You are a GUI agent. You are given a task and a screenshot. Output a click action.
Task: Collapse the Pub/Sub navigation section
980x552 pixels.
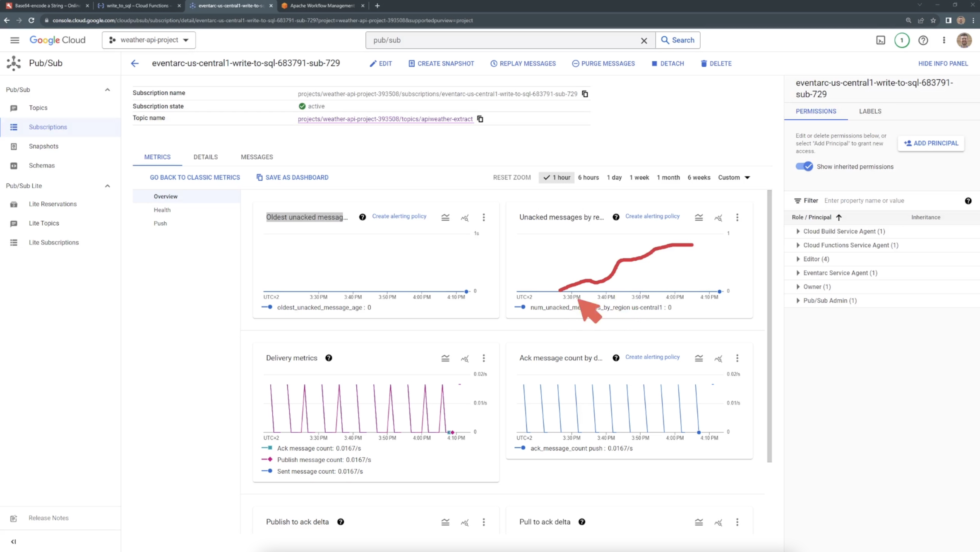coord(107,89)
